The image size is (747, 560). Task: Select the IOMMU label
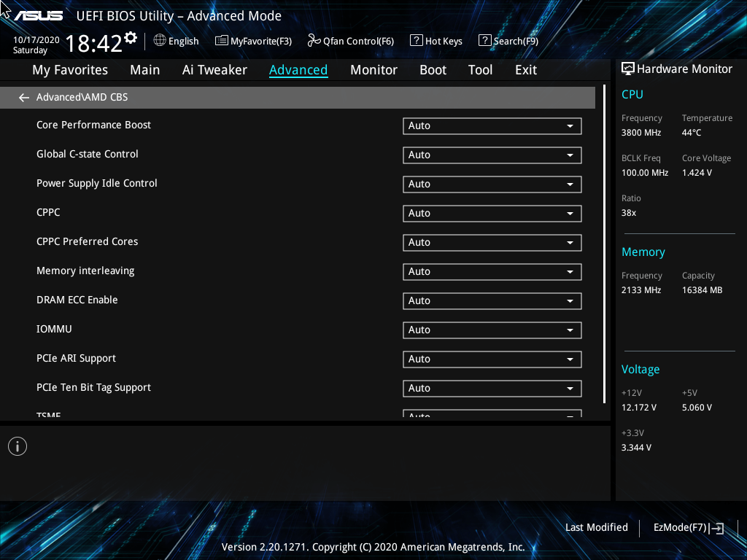click(54, 329)
